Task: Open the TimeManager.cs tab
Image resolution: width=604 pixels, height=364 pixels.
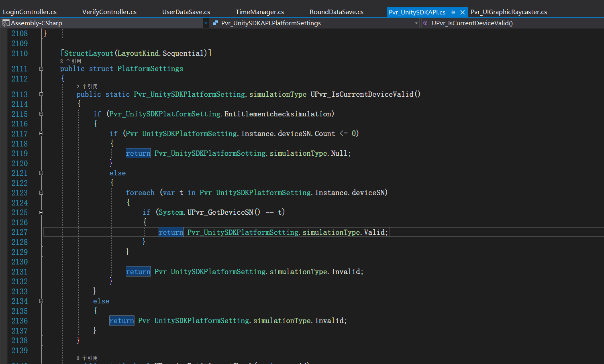Action: coord(260,12)
